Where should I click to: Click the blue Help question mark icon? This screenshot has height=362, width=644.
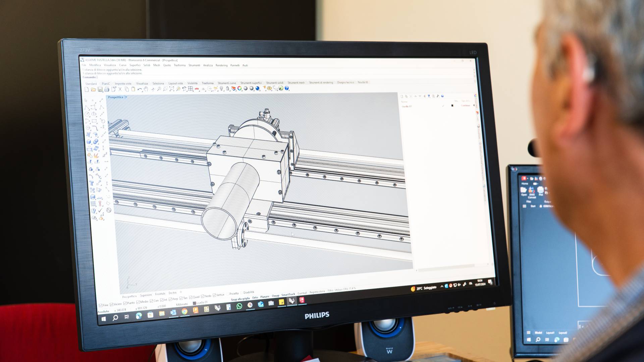(x=286, y=88)
